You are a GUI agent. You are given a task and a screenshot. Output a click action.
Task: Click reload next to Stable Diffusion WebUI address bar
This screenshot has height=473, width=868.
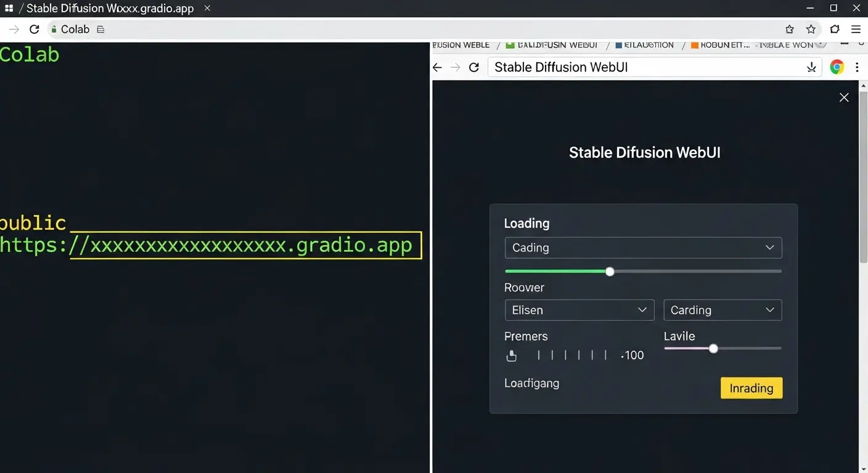point(473,67)
